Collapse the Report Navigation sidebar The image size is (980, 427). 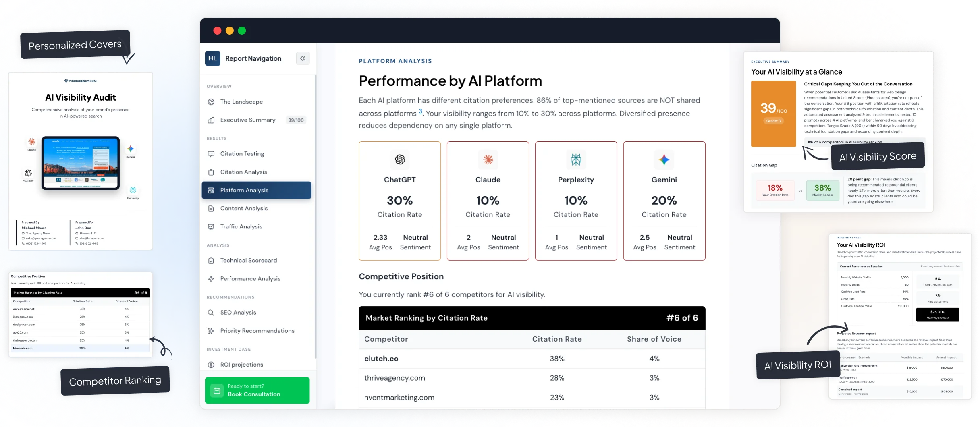(x=303, y=58)
